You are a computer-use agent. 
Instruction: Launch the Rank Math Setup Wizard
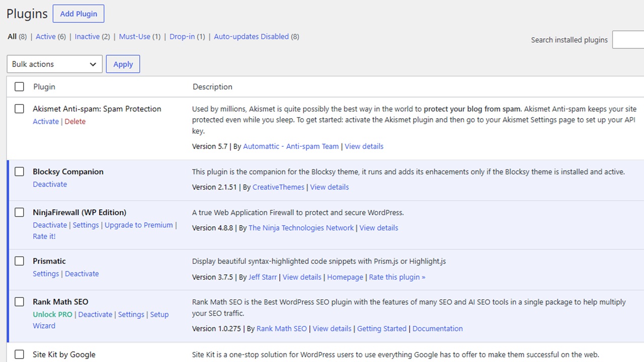[x=159, y=314]
